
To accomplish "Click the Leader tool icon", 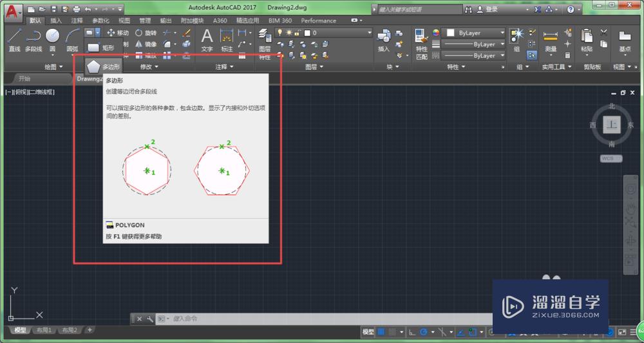I will pos(242,44).
